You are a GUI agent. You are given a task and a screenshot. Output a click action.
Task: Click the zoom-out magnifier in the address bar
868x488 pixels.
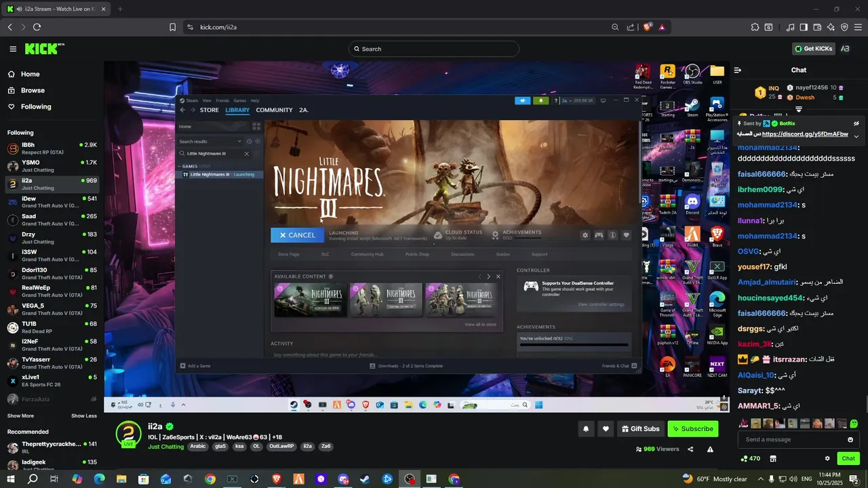[615, 27]
